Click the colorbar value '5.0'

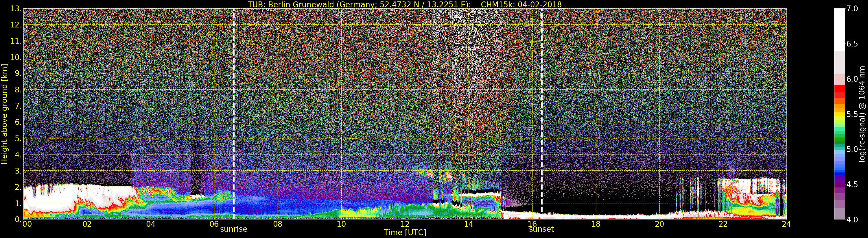coord(852,149)
